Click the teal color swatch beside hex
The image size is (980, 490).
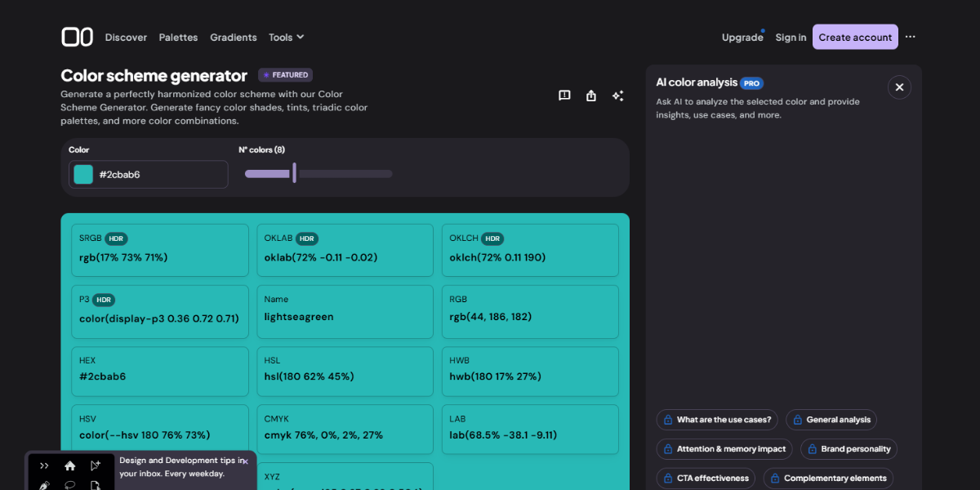(x=83, y=174)
